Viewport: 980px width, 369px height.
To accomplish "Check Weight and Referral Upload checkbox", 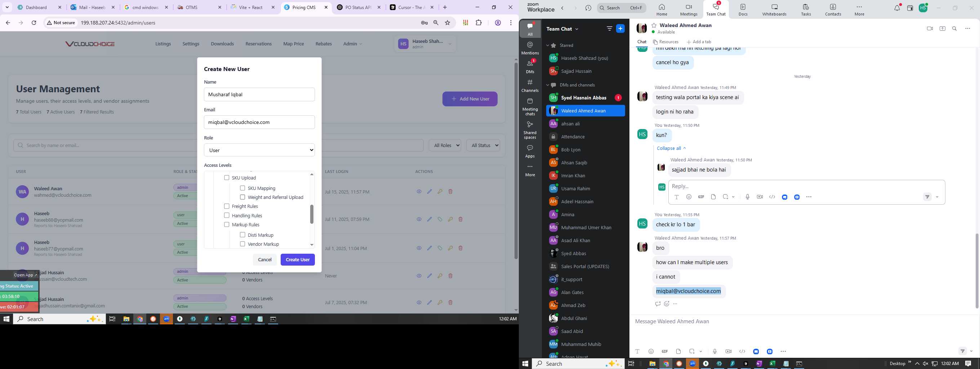I will tap(242, 197).
